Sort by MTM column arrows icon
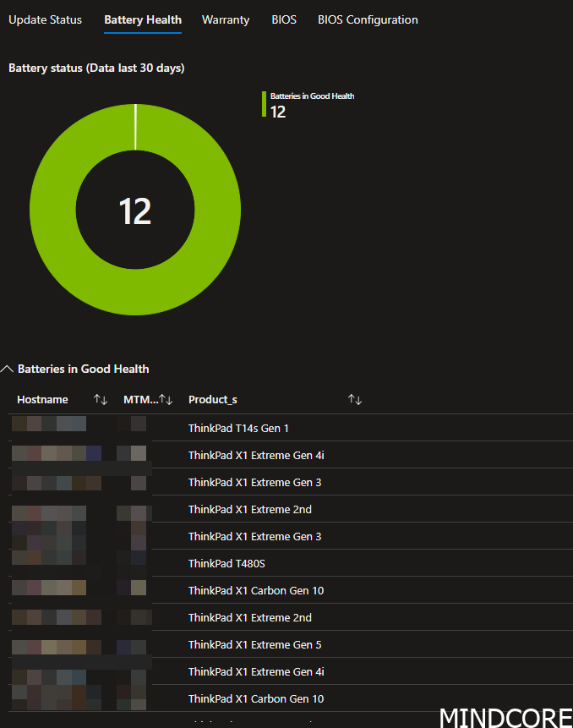This screenshot has height=728, width=573. [166, 399]
